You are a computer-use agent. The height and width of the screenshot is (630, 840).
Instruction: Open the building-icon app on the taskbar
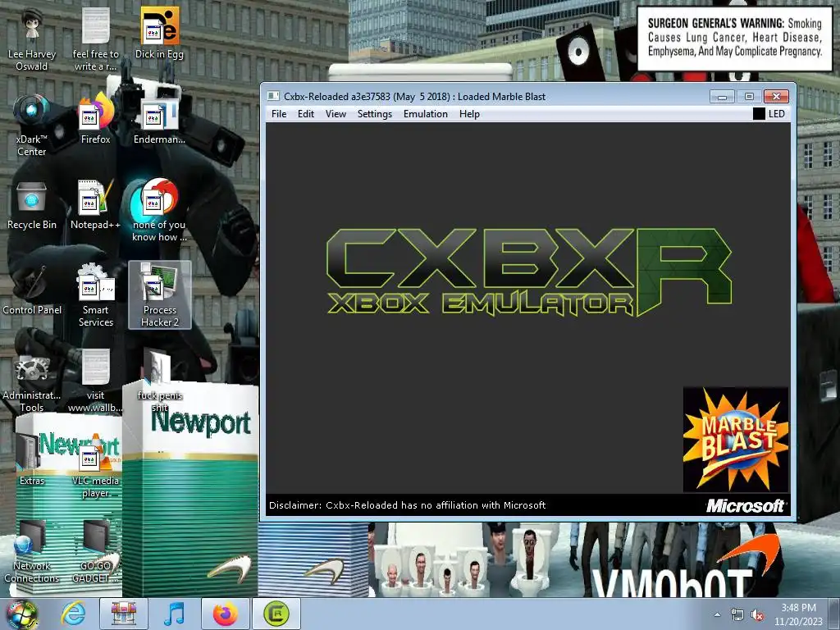tap(124, 614)
